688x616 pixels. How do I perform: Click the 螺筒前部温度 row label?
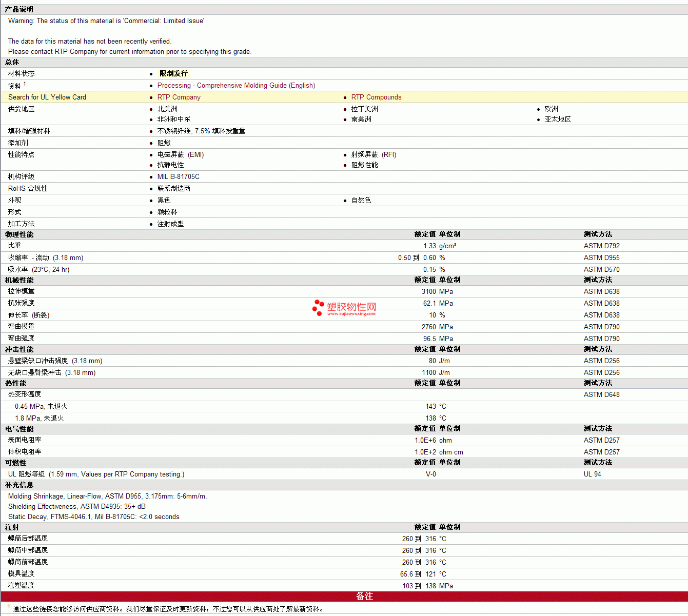28,562
